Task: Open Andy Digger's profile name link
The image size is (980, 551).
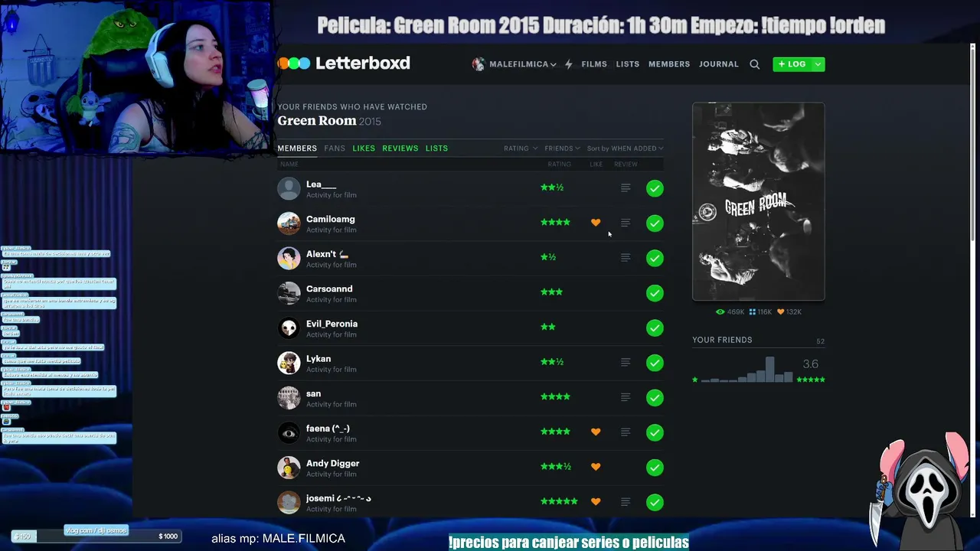Action: (x=332, y=464)
